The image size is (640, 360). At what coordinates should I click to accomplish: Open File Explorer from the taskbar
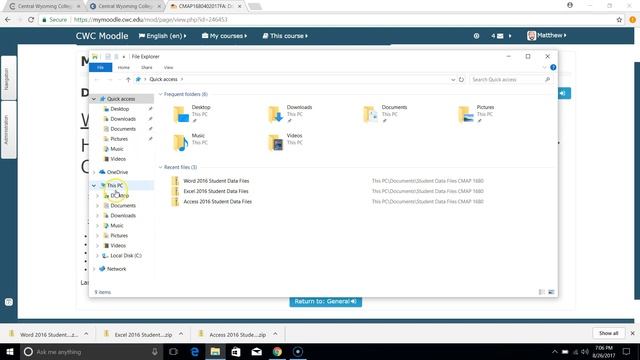[215, 351]
